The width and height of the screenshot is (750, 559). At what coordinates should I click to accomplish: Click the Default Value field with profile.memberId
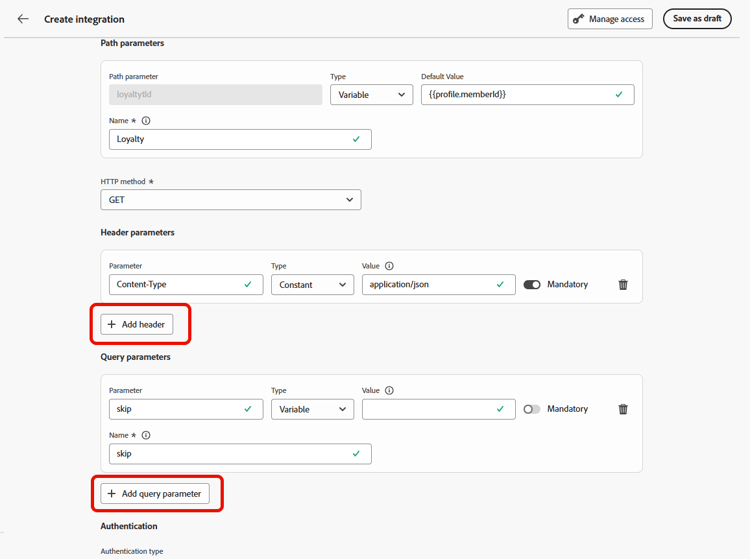(x=528, y=95)
